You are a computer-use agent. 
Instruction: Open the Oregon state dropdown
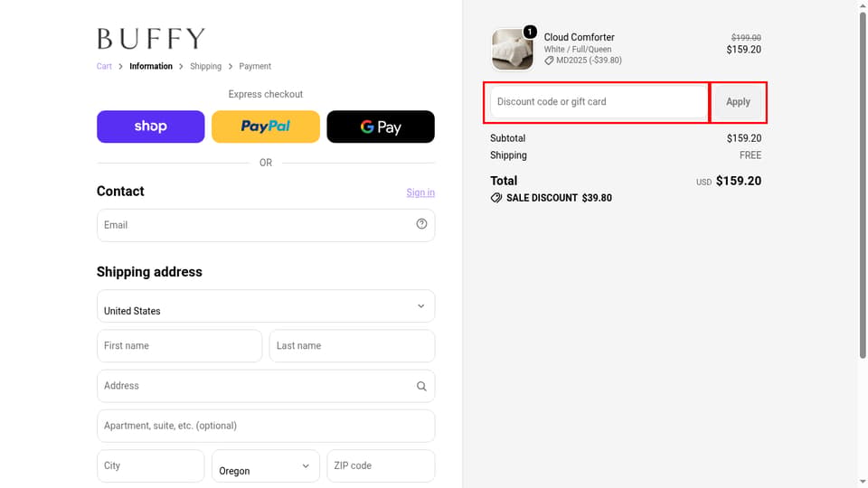266,466
